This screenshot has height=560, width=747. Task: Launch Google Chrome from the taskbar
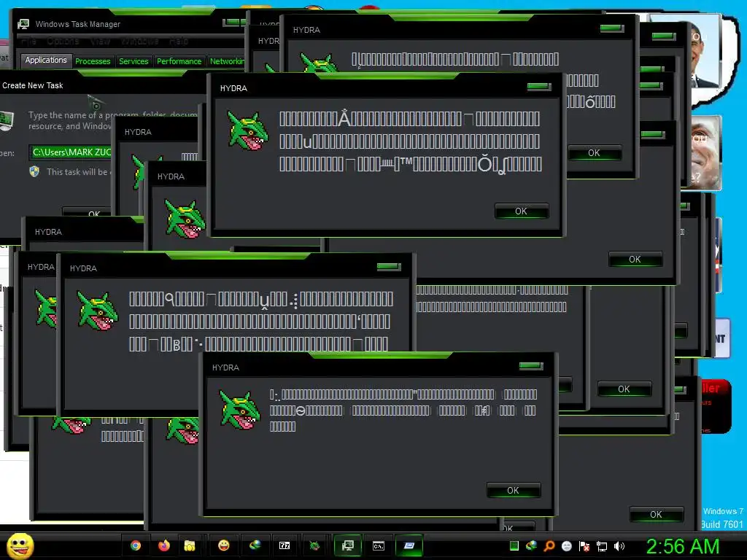tap(136, 545)
